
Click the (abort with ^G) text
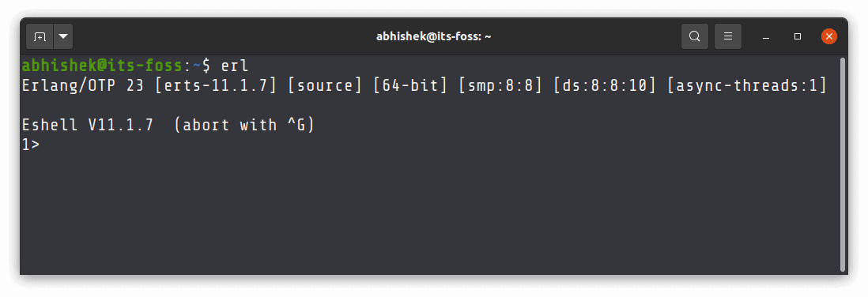[x=244, y=125]
